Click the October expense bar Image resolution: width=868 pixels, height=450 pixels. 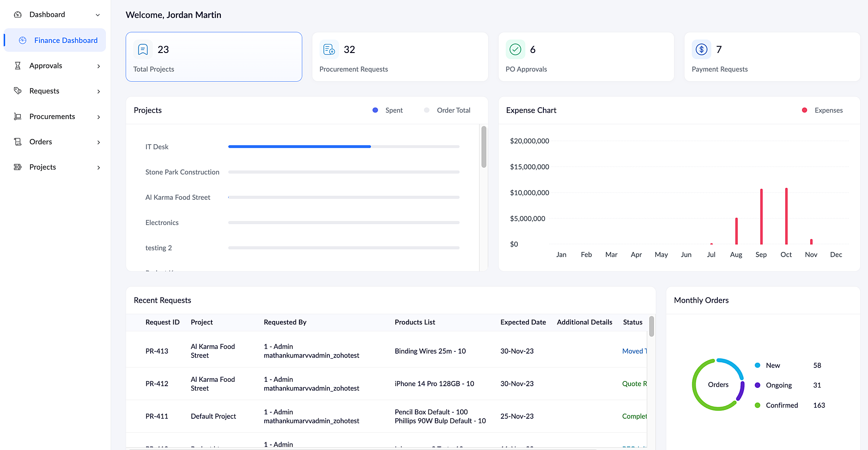786,216
